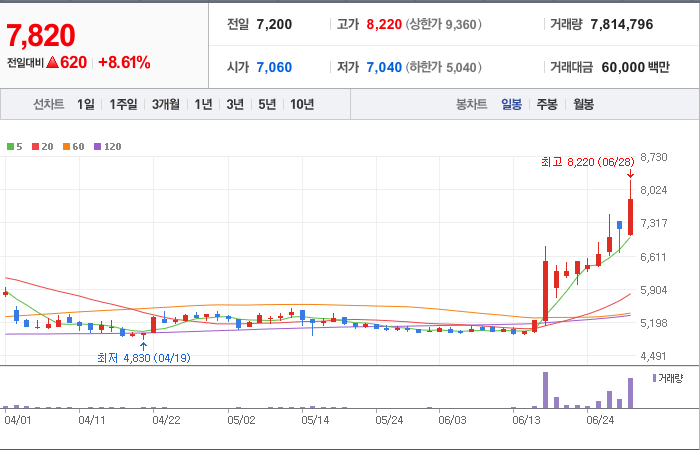The width and height of the screenshot is (700, 450).
Task: Click the 봉차트 label
Action: point(471,104)
